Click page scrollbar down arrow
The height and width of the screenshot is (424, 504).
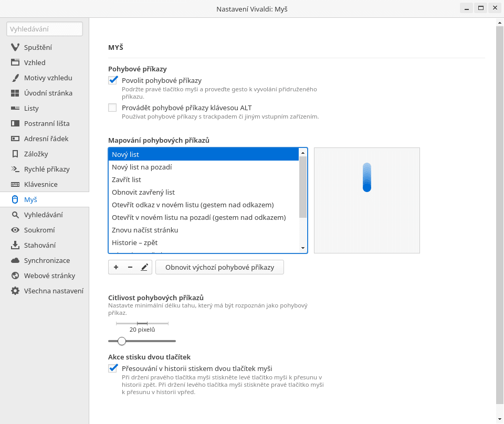(499, 419)
